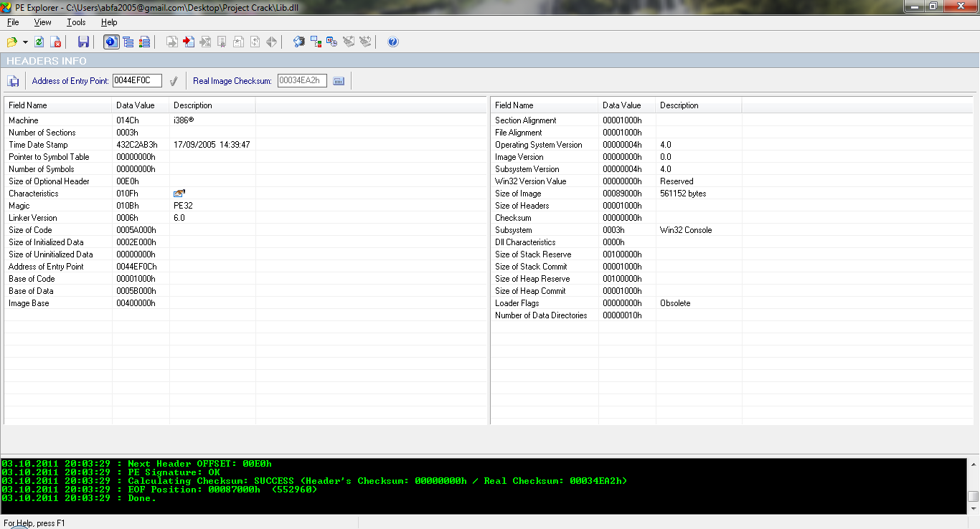Image resolution: width=980 pixels, height=529 pixels.
Task: Click left table's Data Value column header
Action: [x=141, y=105]
